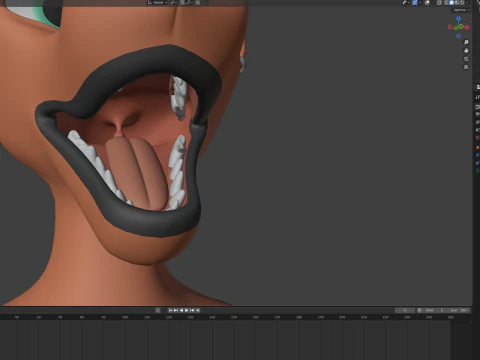Image resolution: width=480 pixels, height=360 pixels.
Task: Toggle X-ray mode in viewport header
Action: pyautogui.click(x=439, y=3)
